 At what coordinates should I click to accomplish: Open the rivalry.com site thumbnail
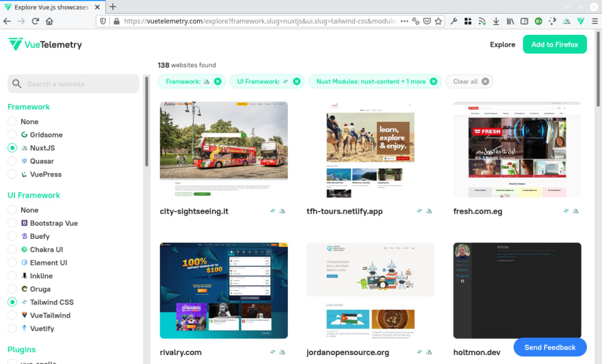[x=224, y=290]
